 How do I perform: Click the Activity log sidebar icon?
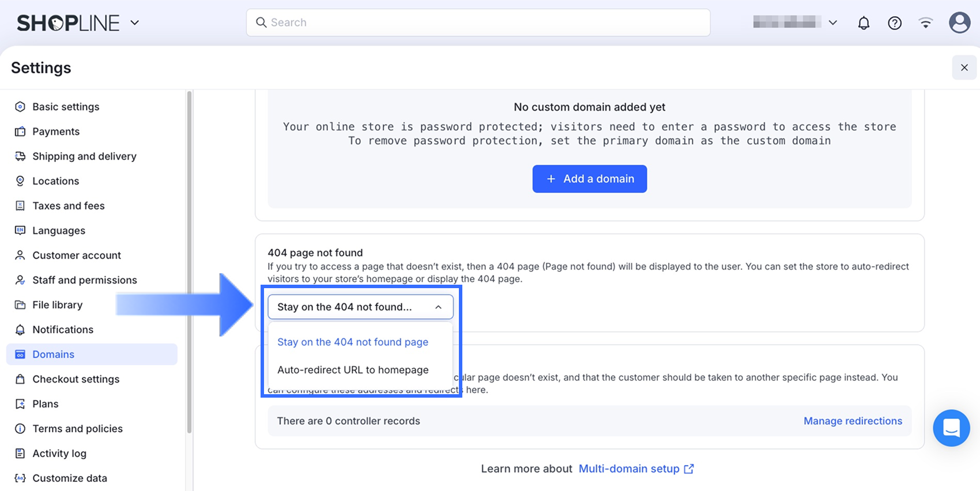[20, 454]
